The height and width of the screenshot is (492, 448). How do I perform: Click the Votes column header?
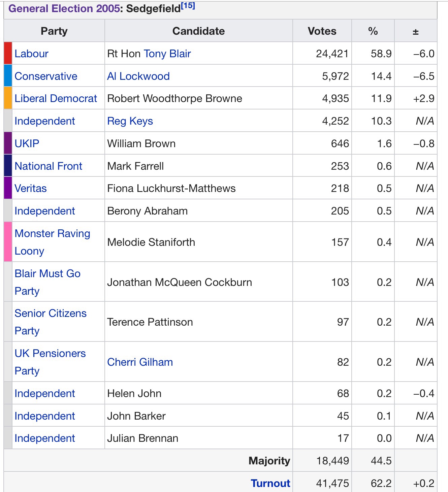click(322, 31)
